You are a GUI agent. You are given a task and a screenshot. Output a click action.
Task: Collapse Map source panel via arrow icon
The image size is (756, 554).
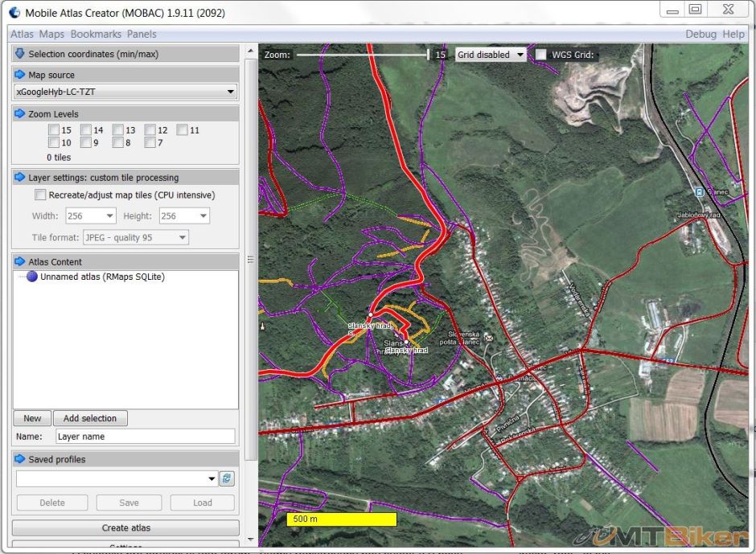(x=20, y=75)
